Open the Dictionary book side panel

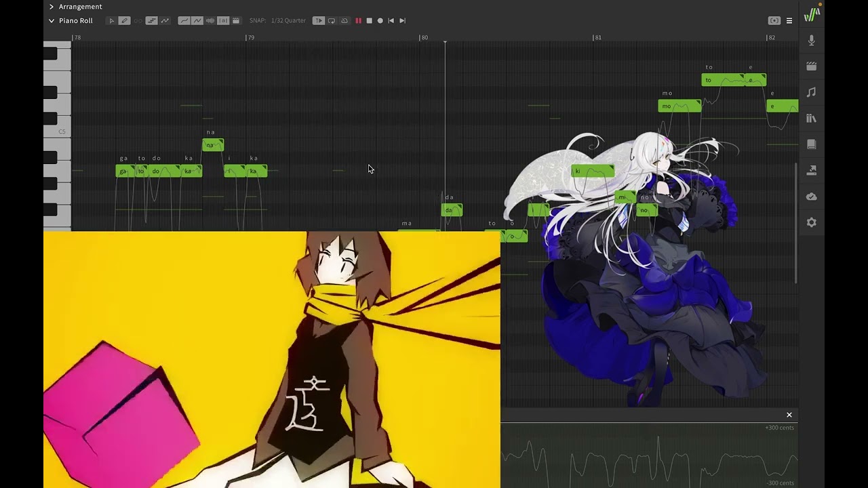point(812,144)
